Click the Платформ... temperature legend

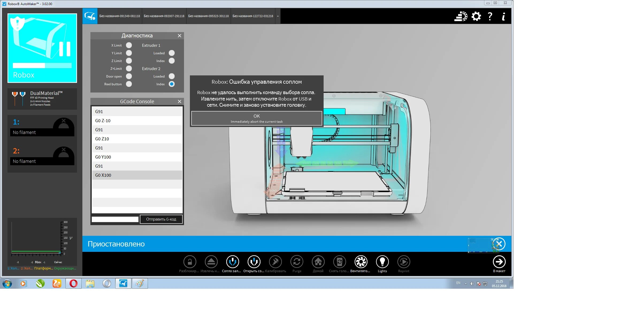coord(44,268)
